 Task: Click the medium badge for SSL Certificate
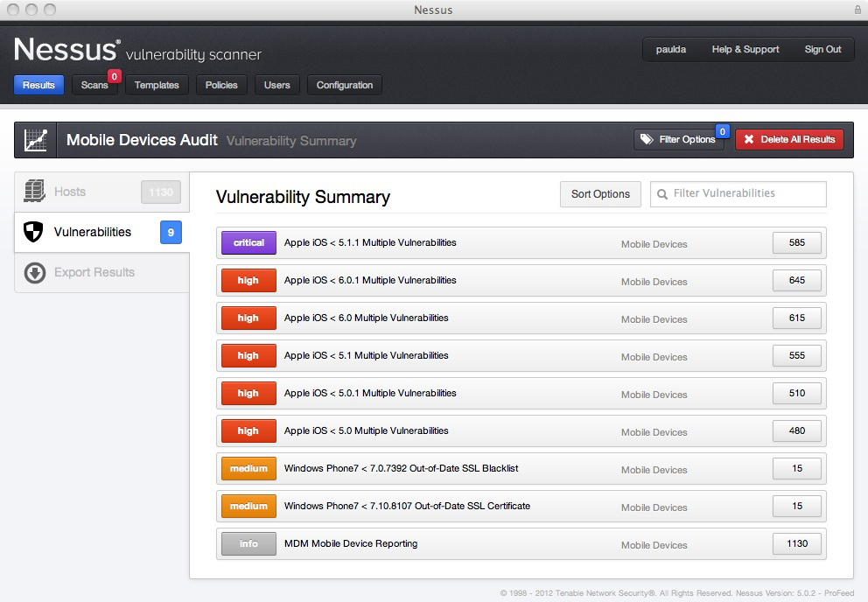[248, 507]
